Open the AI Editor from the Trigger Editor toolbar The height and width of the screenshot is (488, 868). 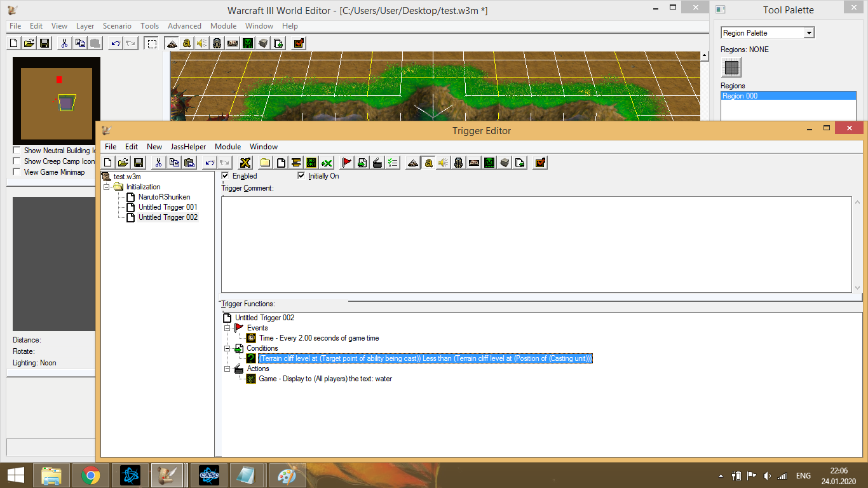(489, 163)
